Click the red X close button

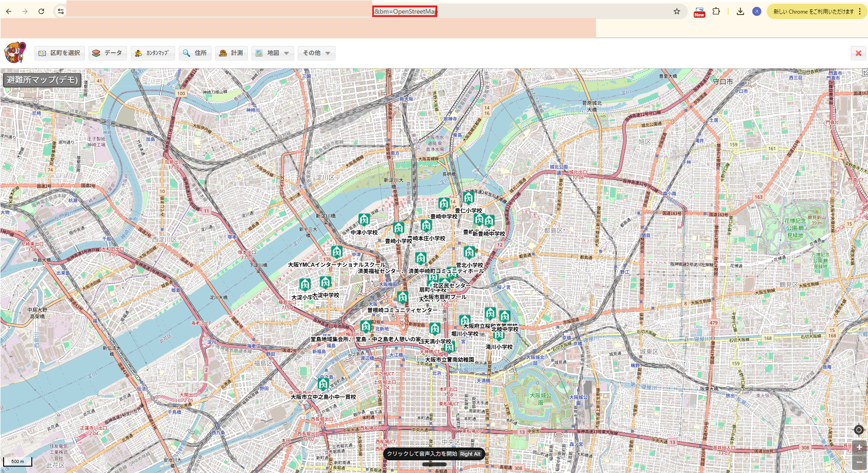[858, 53]
